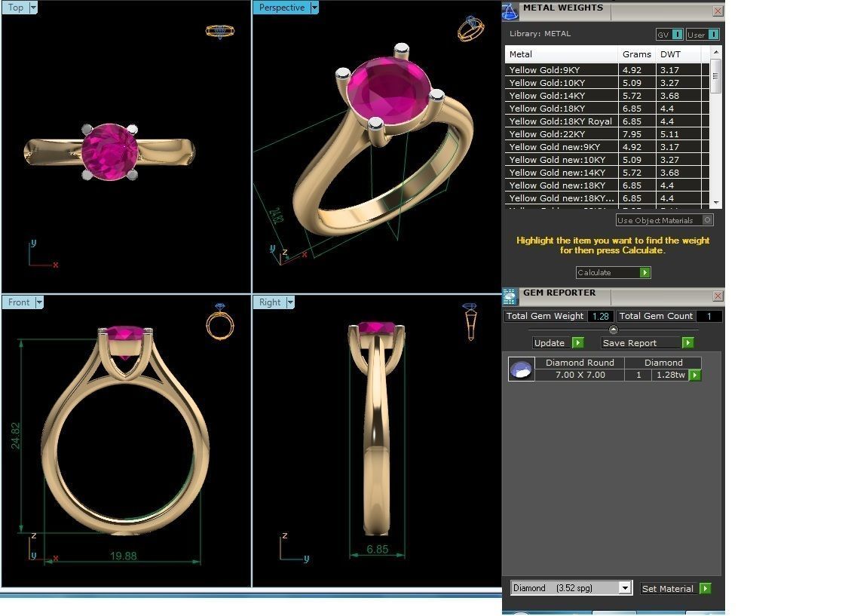Click the Total Gem Weight value 1.28
This screenshot has height=616, width=845.
pos(600,317)
